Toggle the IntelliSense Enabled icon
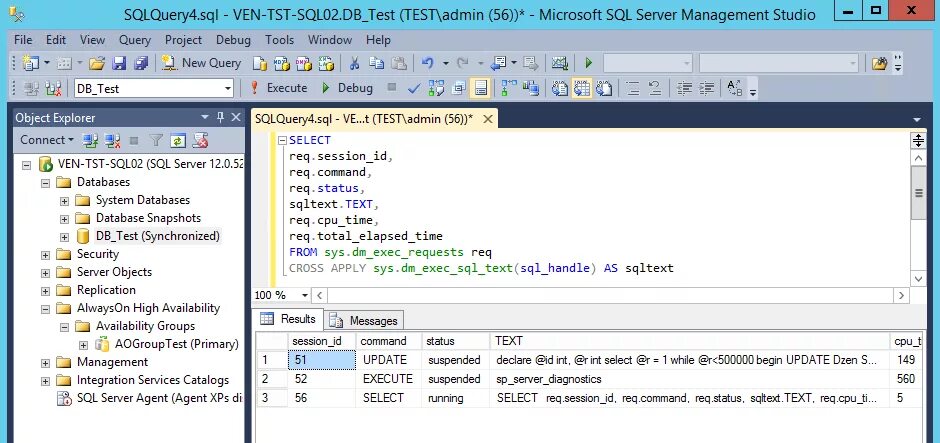Image resolution: width=940 pixels, height=443 pixels. (480, 88)
